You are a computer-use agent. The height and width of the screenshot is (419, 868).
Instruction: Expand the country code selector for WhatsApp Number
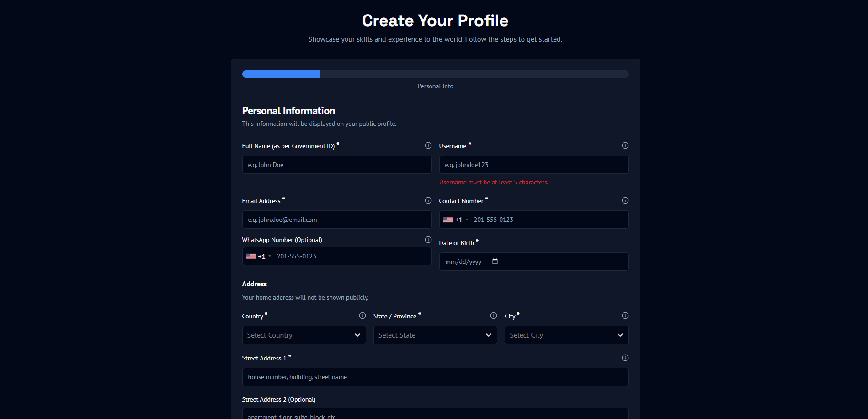[260, 256]
